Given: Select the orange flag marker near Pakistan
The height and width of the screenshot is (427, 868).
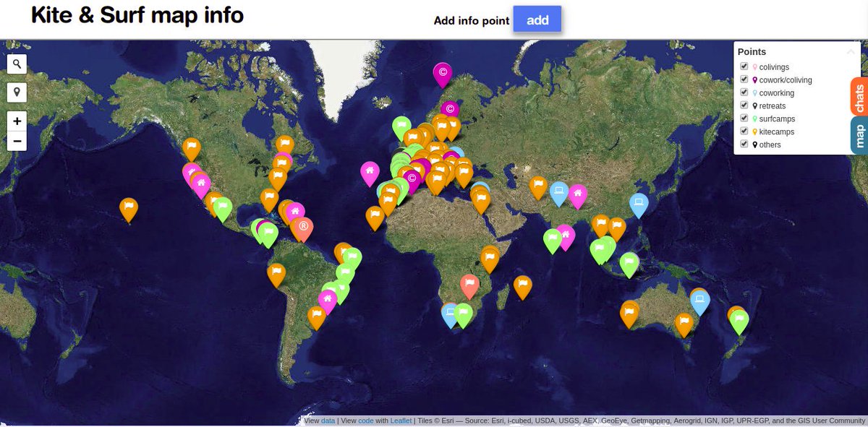Looking at the screenshot, I should [x=537, y=189].
